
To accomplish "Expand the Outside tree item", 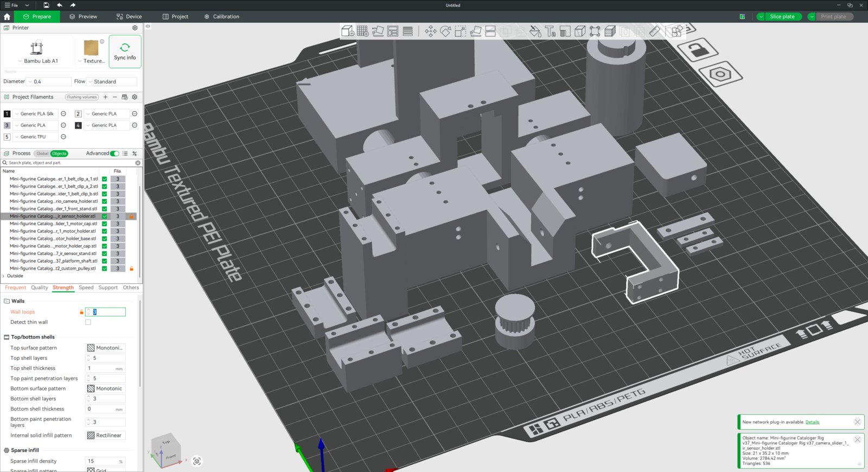I will click(x=4, y=276).
